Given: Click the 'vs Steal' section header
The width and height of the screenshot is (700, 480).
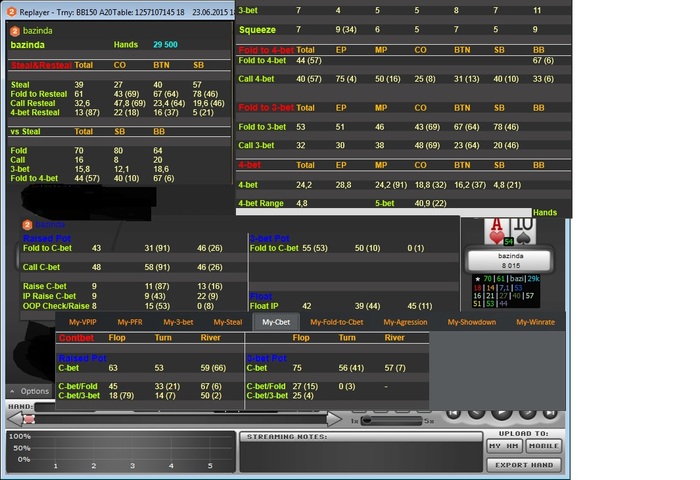Looking at the screenshot, I should pyautogui.click(x=25, y=132).
